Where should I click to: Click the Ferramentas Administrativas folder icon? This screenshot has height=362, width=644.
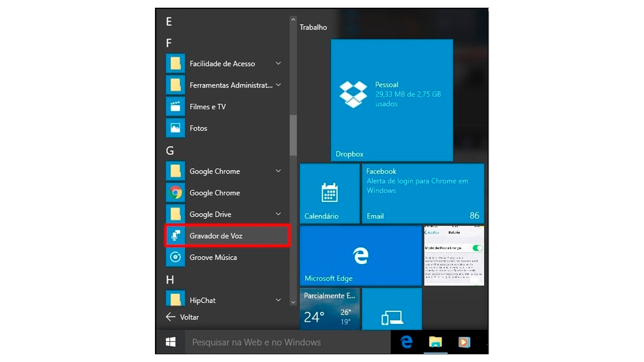pos(175,85)
